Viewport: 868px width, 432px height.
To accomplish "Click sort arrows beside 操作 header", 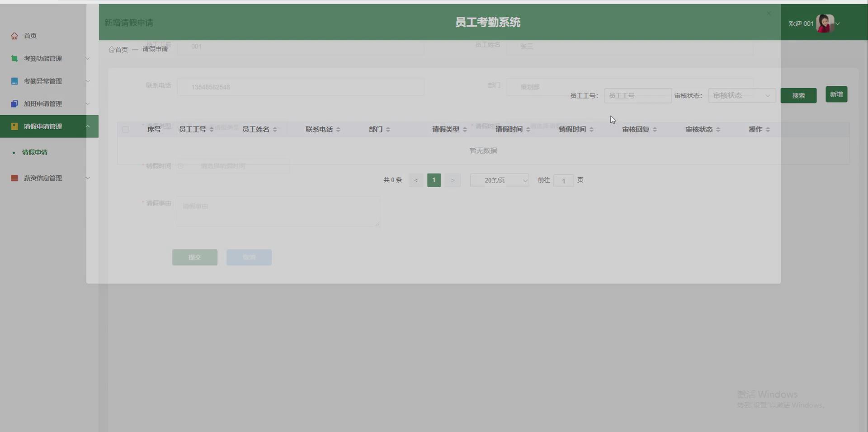I will pos(768,130).
